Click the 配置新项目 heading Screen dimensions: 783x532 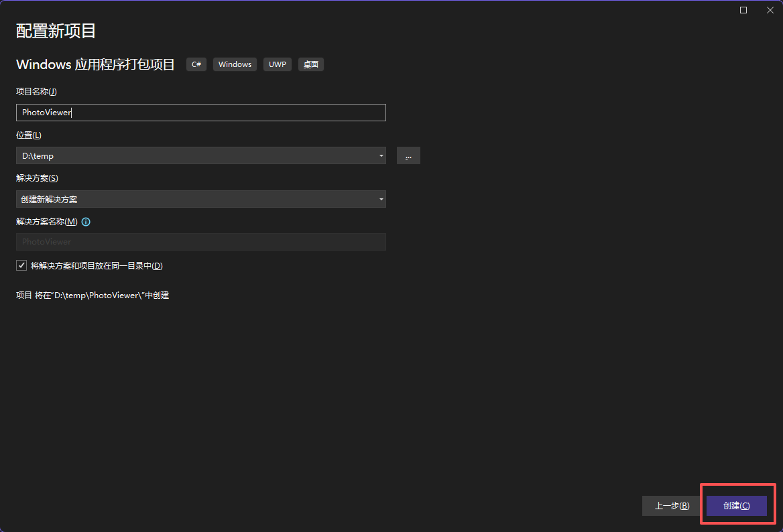click(56, 31)
